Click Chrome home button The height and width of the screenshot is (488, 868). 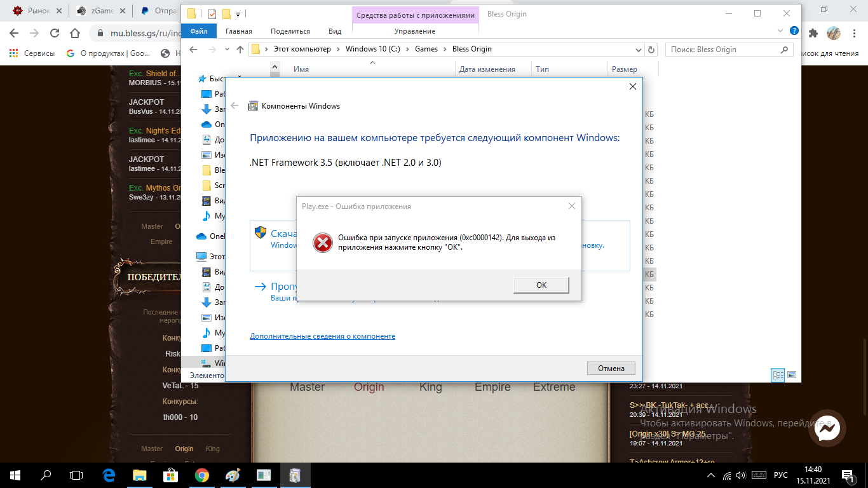(x=75, y=33)
